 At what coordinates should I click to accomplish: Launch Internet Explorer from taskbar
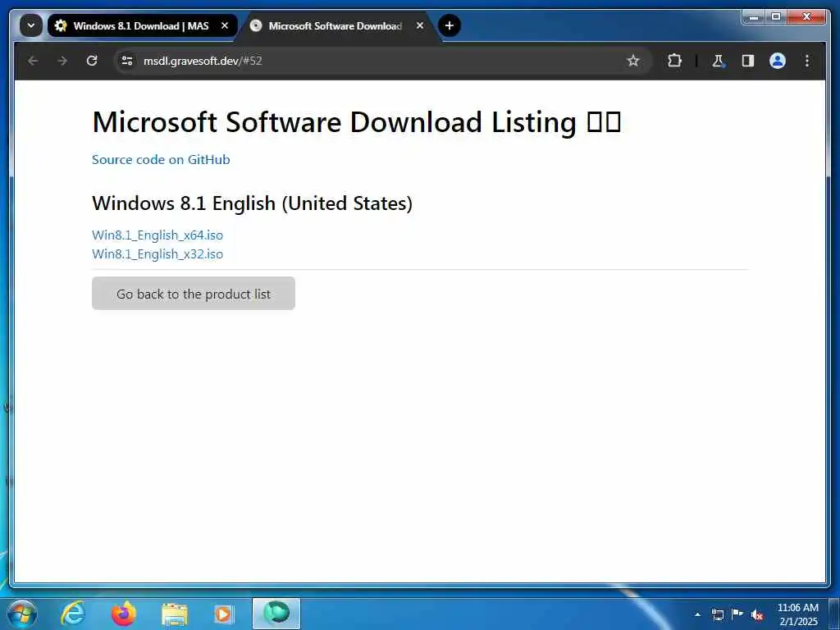(73, 614)
